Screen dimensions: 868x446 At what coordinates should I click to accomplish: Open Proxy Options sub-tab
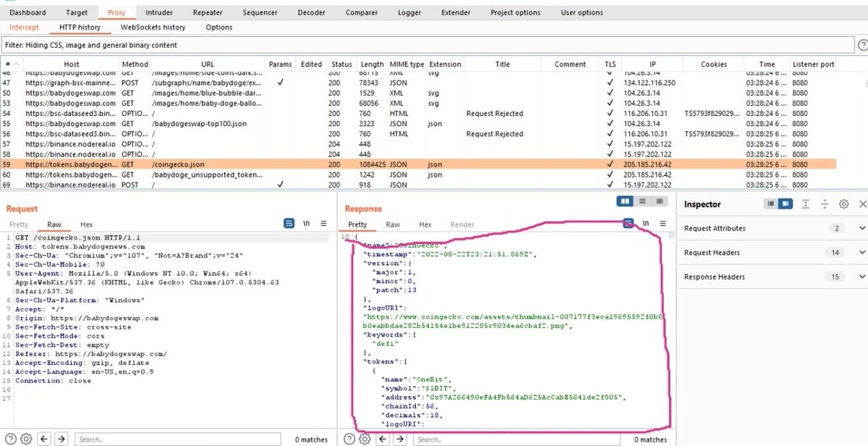click(218, 28)
